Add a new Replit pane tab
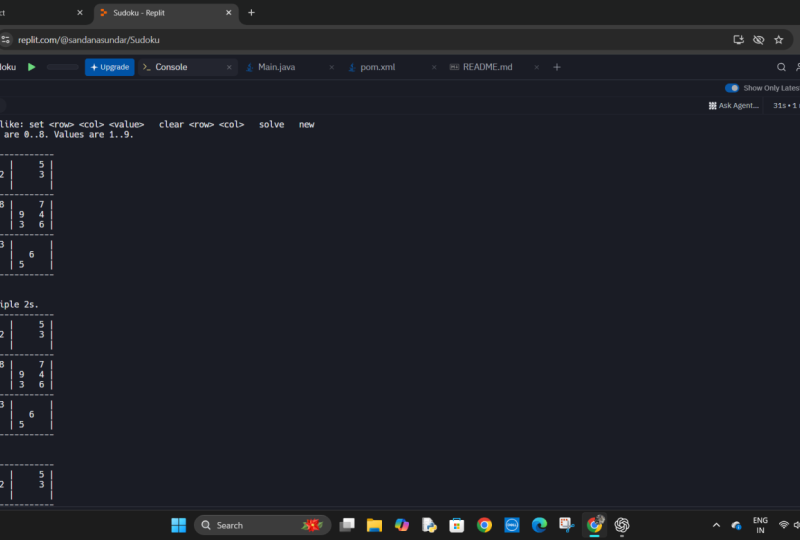Image resolution: width=800 pixels, height=540 pixels. (557, 67)
